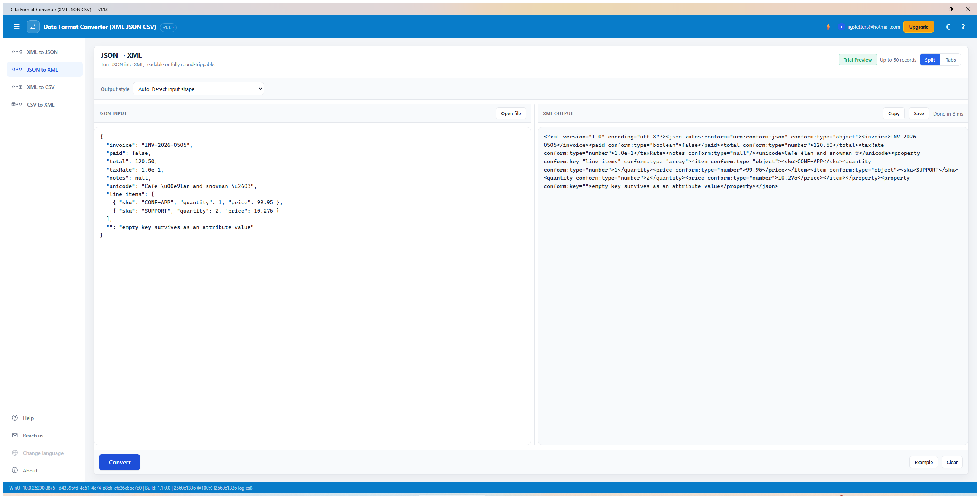Save the XML output
This screenshot has width=980, height=496.
(x=919, y=113)
